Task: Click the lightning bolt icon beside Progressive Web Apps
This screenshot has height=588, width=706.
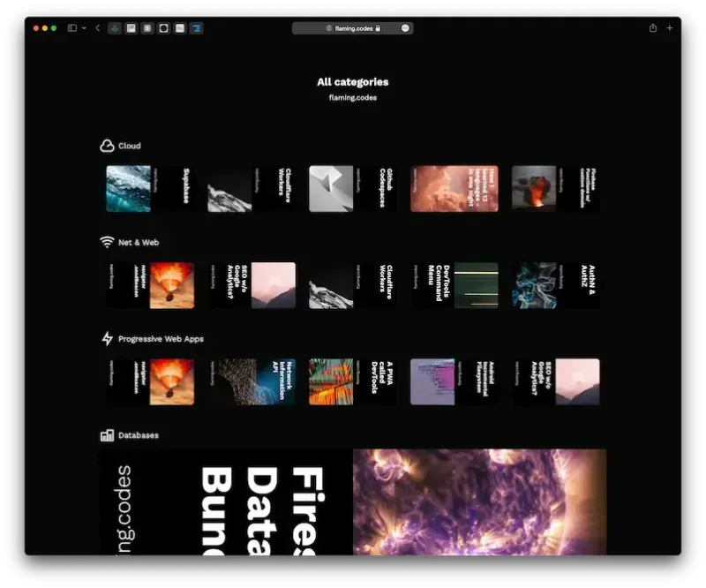Action: pos(107,338)
